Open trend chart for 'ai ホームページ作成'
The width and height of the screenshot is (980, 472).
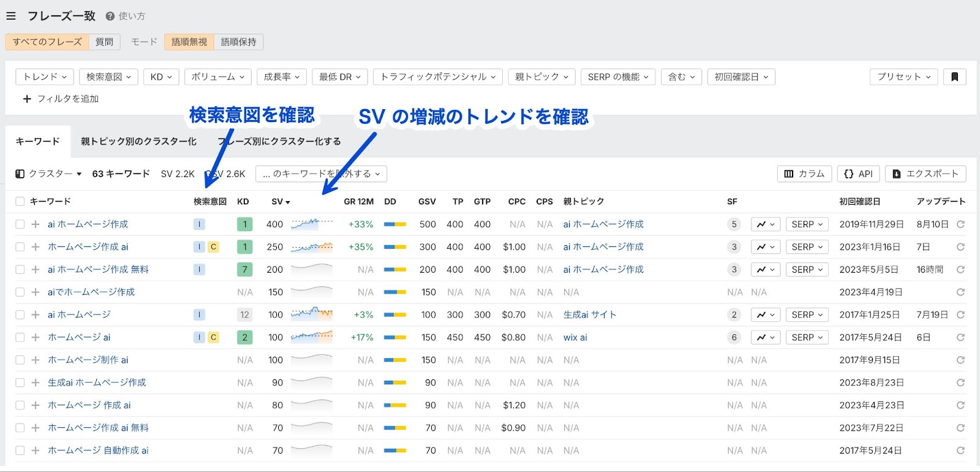point(766,224)
